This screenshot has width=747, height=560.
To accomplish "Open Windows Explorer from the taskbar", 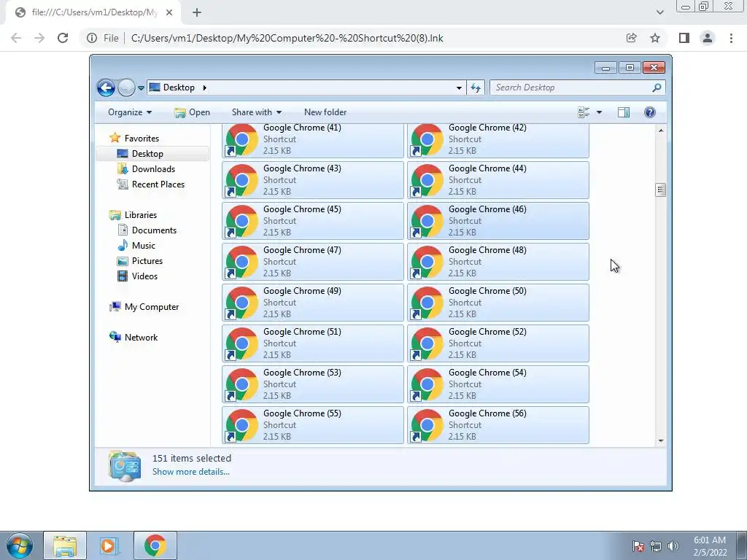I will point(65,545).
